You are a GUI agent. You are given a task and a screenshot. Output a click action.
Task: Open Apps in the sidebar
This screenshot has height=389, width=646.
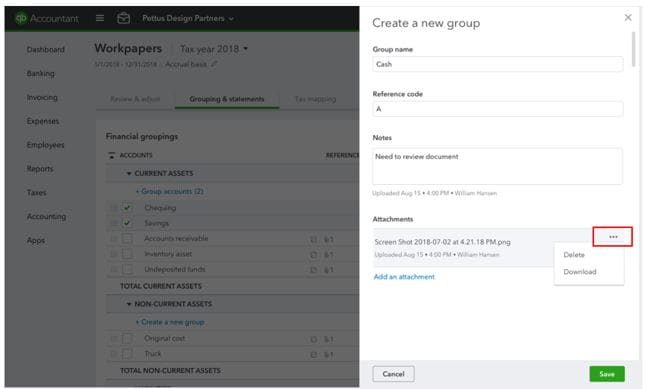pos(35,240)
